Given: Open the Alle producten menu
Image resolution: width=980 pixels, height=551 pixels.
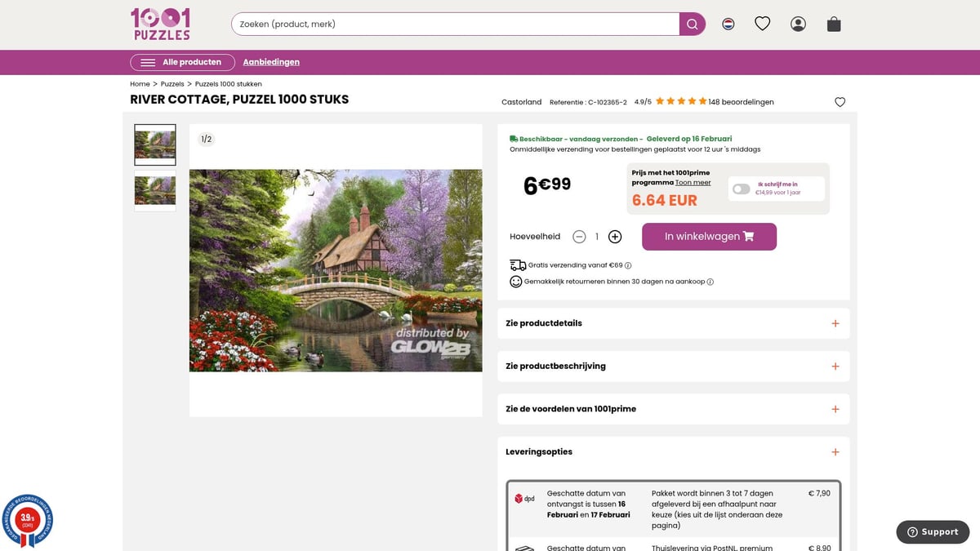Looking at the screenshot, I should pyautogui.click(x=182, y=62).
